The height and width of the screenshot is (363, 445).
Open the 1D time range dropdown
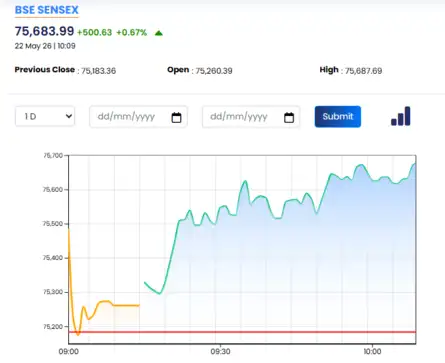[45, 116]
